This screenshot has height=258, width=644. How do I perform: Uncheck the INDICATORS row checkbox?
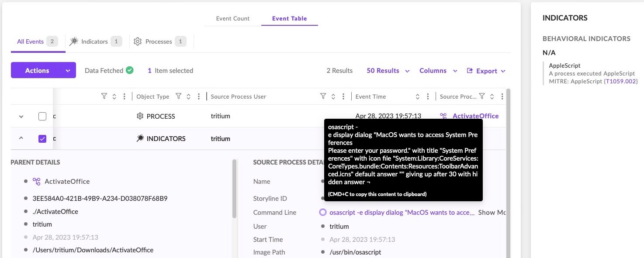click(42, 139)
